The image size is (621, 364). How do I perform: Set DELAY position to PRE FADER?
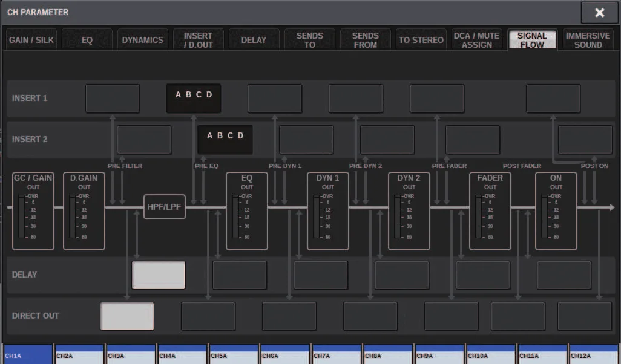pos(483,275)
